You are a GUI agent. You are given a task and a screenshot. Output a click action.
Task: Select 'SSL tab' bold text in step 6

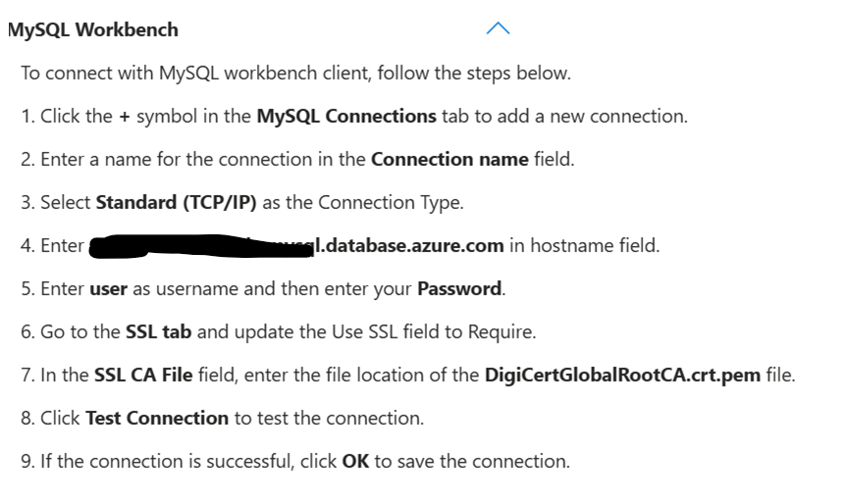click(159, 331)
